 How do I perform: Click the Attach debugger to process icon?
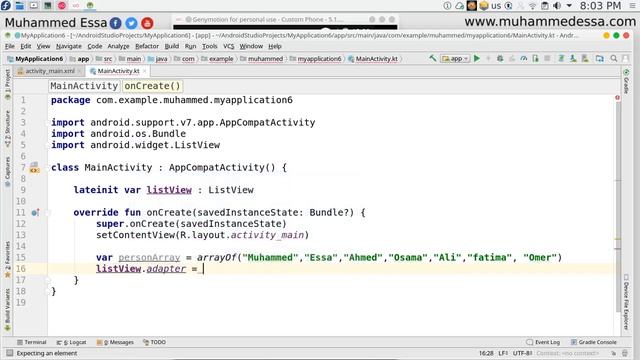[x=536, y=58]
